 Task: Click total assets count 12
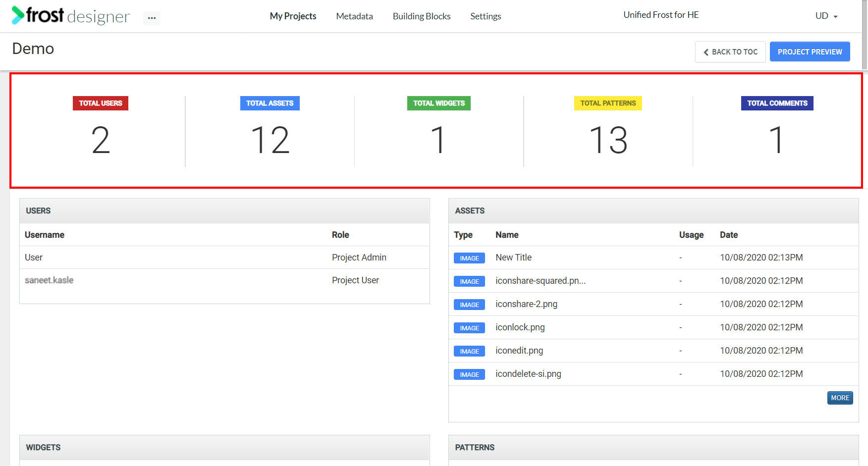click(x=270, y=140)
